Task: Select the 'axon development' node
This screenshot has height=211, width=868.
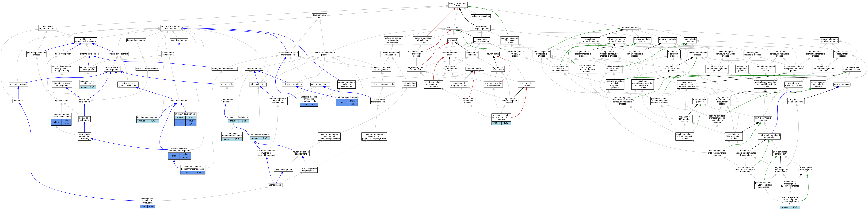Action: pyautogui.click(x=283, y=170)
